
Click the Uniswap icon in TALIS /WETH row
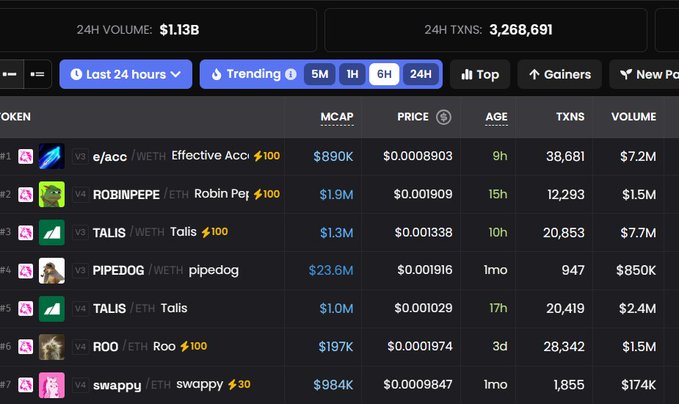pyautogui.click(x=25, y=232)
